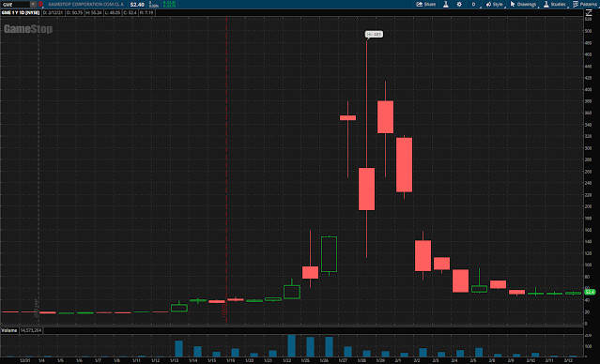Open the flask studies quick icon

pyautogui.click(x=446, y=4)
